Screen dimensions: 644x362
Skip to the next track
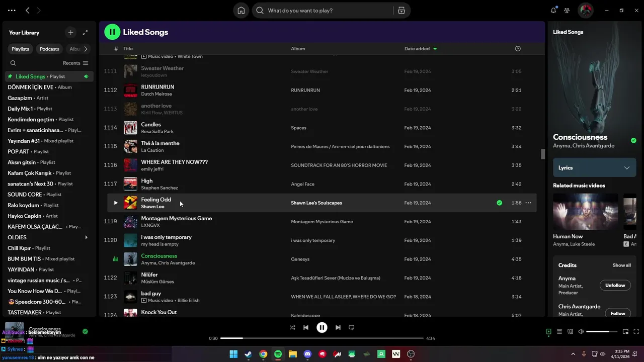coord(338,327)
